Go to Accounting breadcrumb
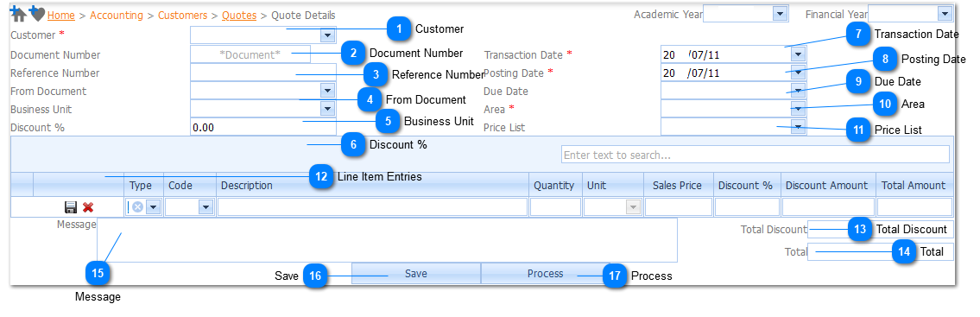 [117, 15]
